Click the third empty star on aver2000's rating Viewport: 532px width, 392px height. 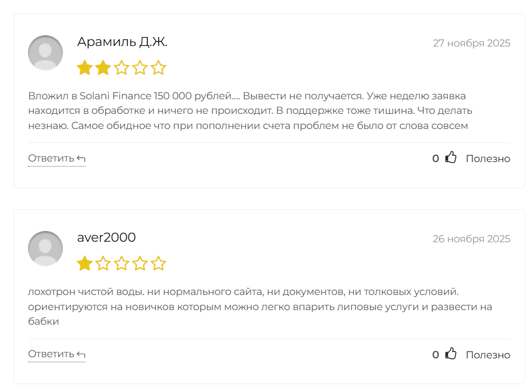[x=121, y=262]
